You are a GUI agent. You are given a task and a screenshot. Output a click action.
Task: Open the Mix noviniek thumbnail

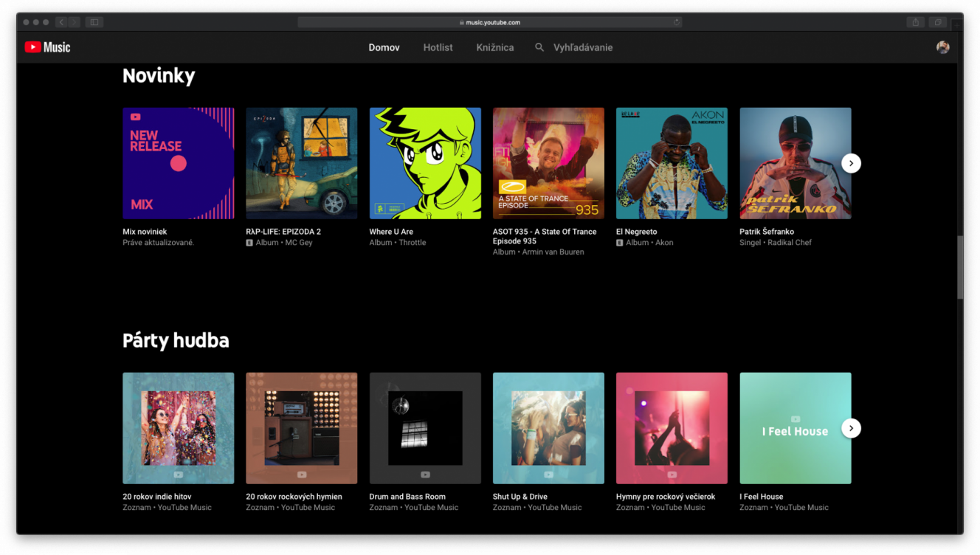click(178, 163)
